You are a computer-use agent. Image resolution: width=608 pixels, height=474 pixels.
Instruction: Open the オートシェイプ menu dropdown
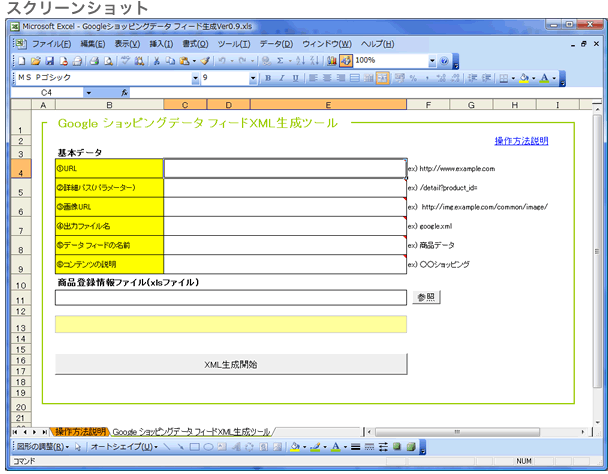click(124, 447)
